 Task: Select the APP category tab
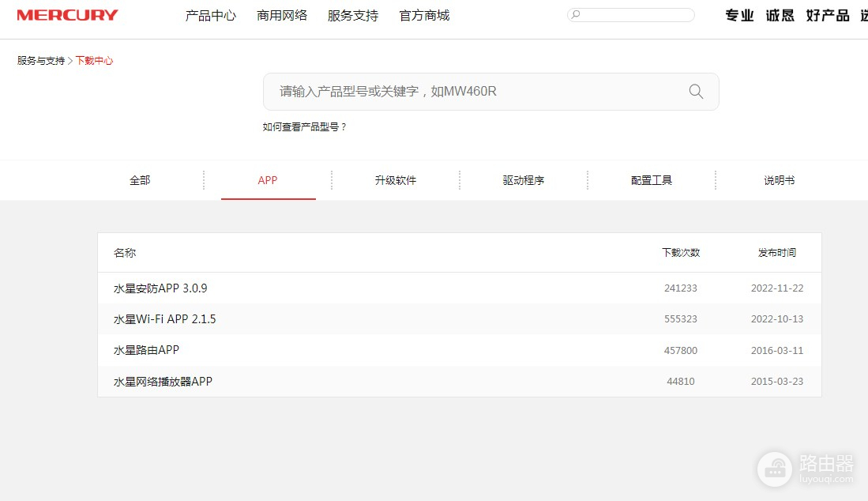268,180
